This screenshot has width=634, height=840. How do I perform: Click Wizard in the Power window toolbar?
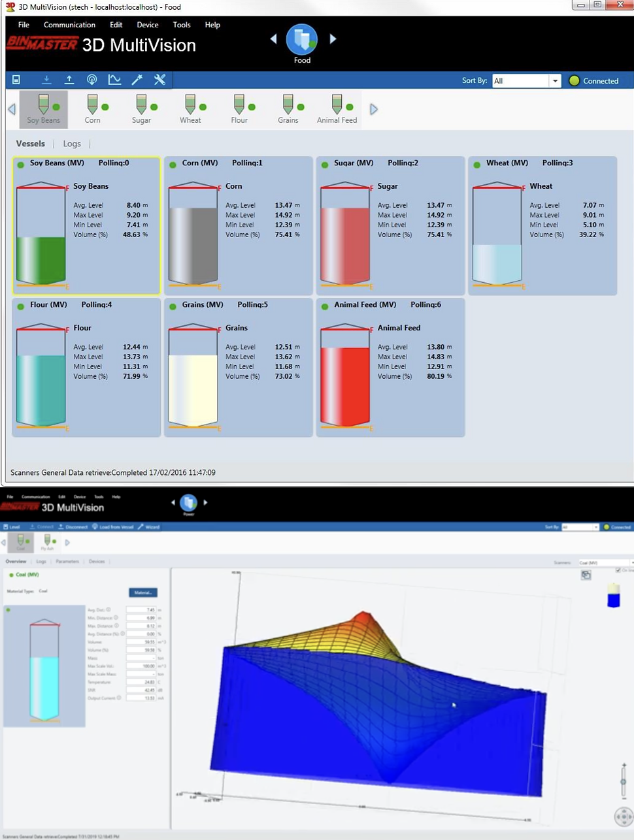pos(149,527)
